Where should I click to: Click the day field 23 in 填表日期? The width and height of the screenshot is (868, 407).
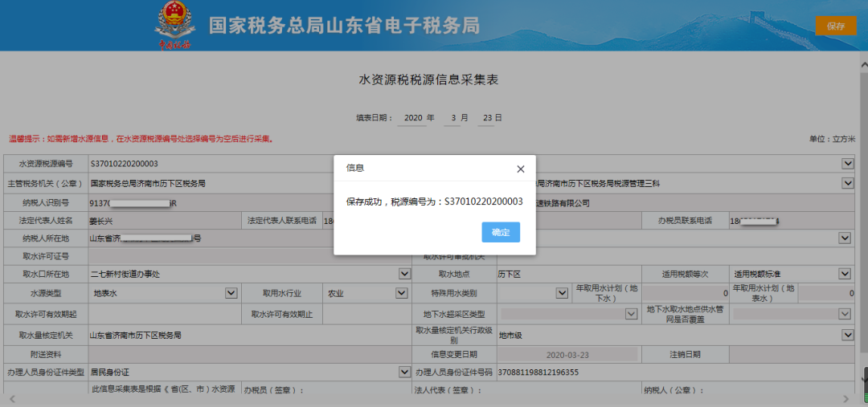(x=486, y=118)
